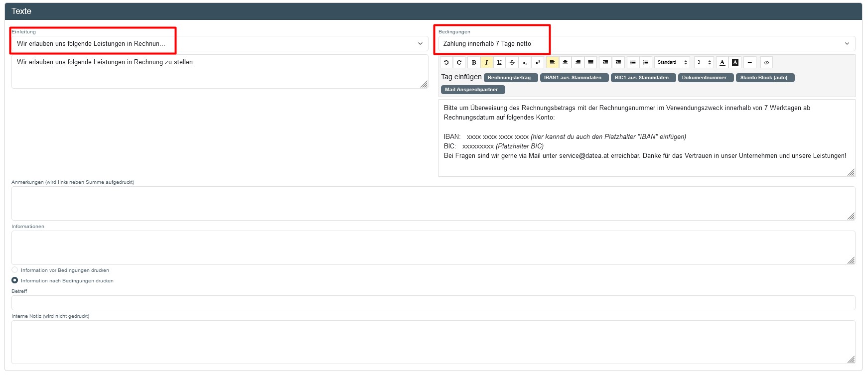Insert the Mail Ansprechpartner tag

click(472, 90)
